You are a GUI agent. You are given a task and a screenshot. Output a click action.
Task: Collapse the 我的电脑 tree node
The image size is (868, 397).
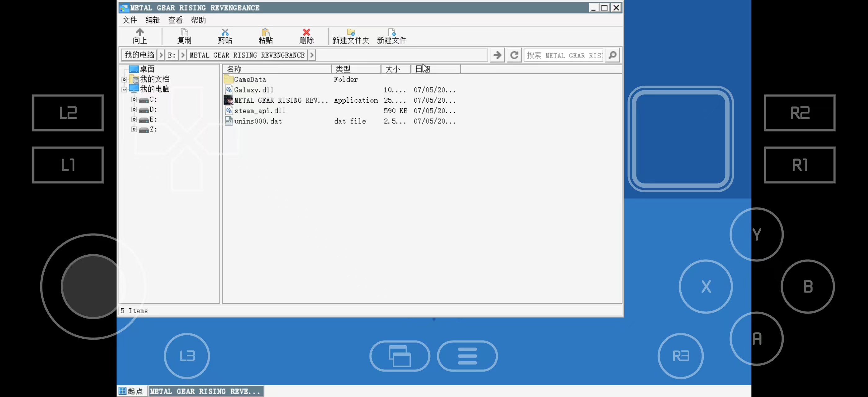[x=124, y=89]
